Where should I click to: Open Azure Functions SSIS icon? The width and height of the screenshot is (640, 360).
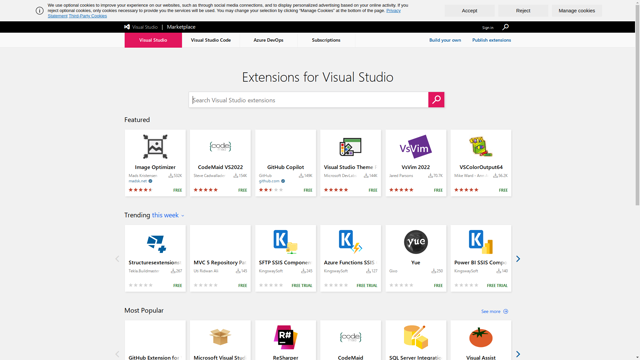click(x=350, y=242)
